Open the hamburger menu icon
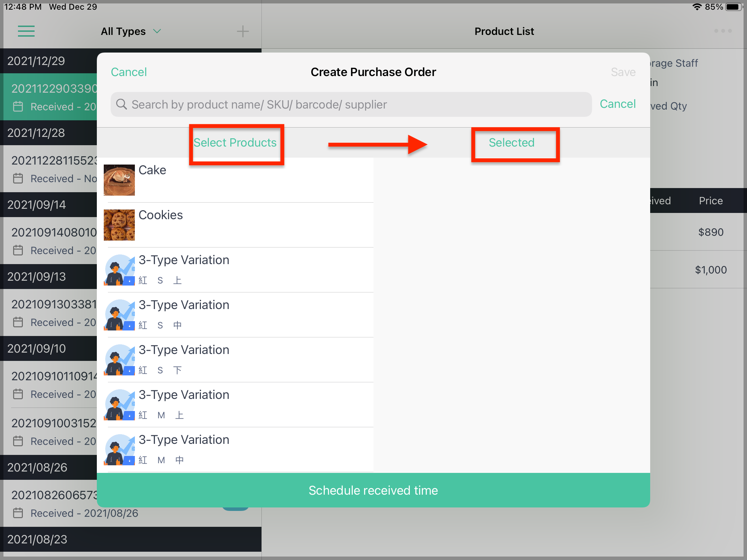Viewport: 747px width, 560px height. [x=26, y=31]
